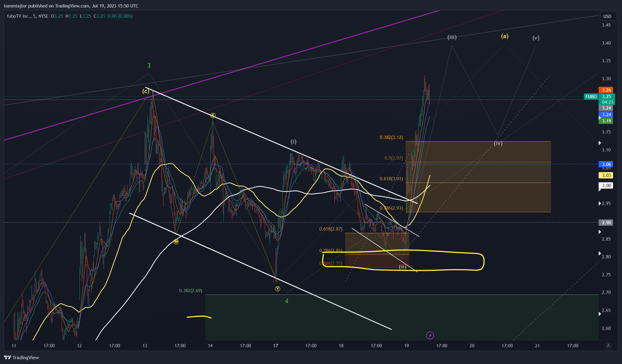The image size is (622, 364).
Task: Click the circled Y wave marker
Action: click(x=277, y=289)
